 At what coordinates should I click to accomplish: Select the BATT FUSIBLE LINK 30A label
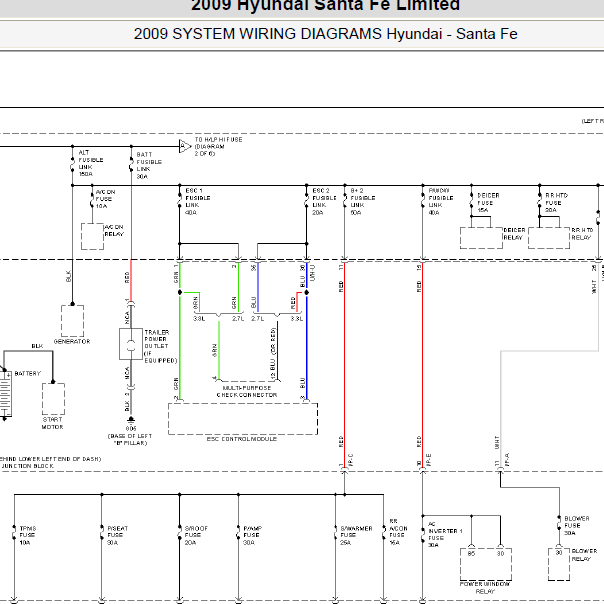[x=149, y=165]
